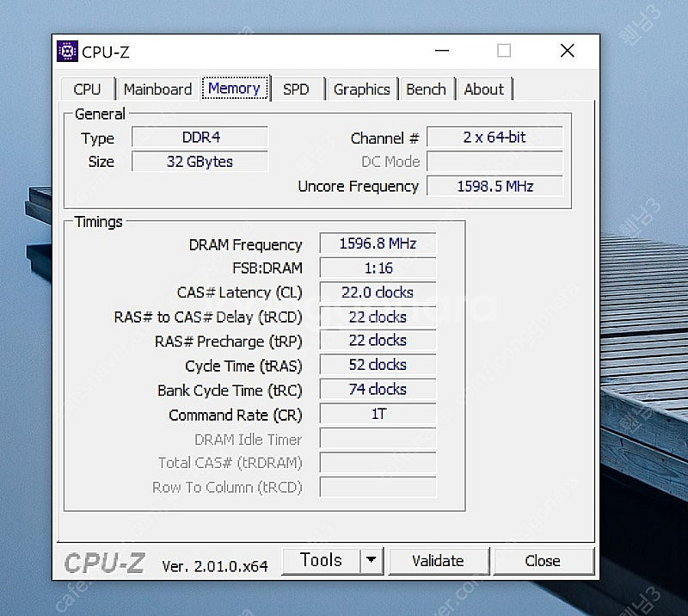Viewport: 688px width, 616px height.
Task: Switch to the Bench tab
Action: pos(426,89)
